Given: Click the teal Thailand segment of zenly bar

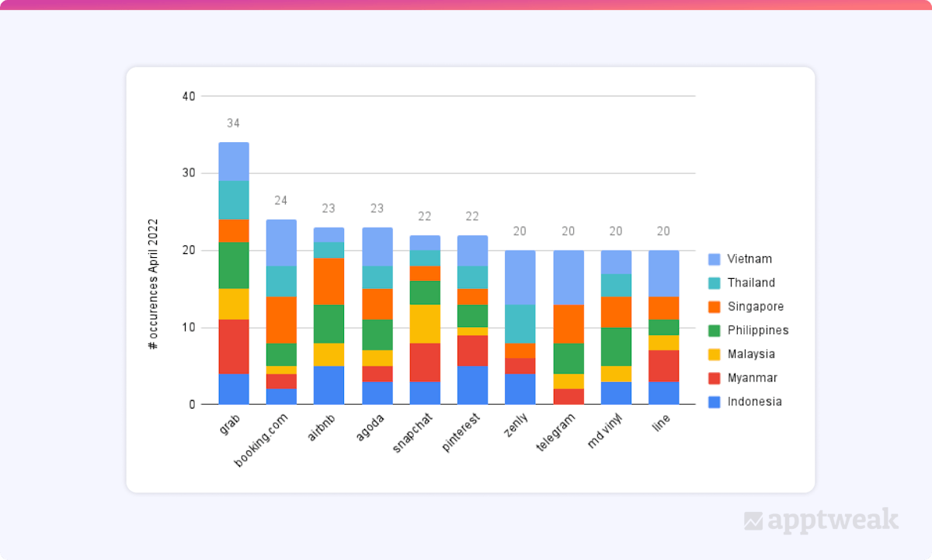Looking at the screenshot, I should 520,324.
